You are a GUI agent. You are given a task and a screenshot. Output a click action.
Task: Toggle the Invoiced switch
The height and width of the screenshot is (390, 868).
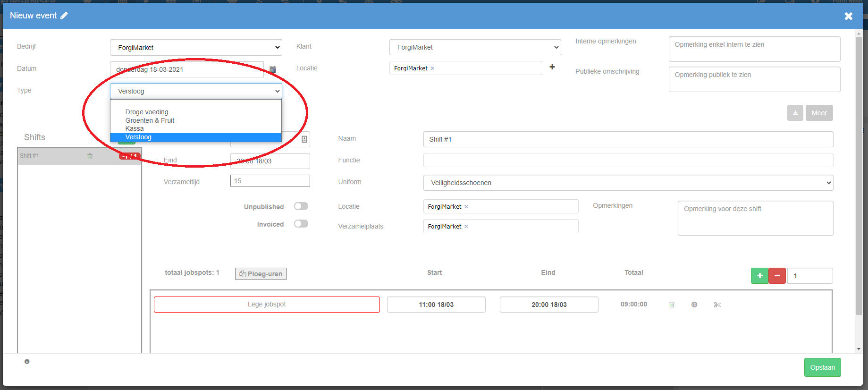[301, 224]
